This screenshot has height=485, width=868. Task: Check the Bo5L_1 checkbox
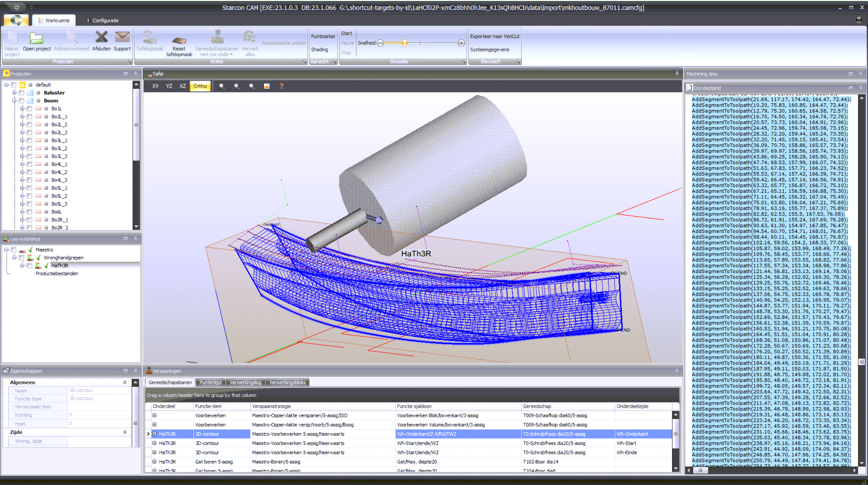(30, 188)
